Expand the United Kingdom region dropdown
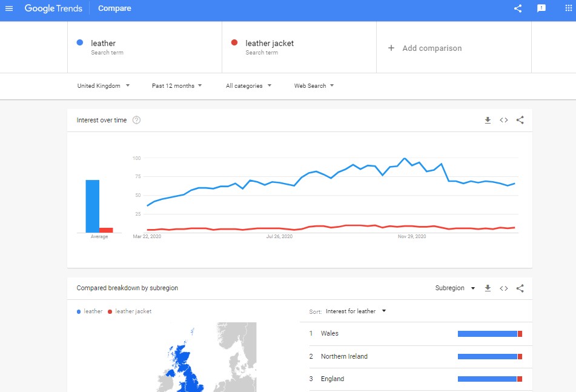This screenshot has width=576, height=392. point(104,86)
